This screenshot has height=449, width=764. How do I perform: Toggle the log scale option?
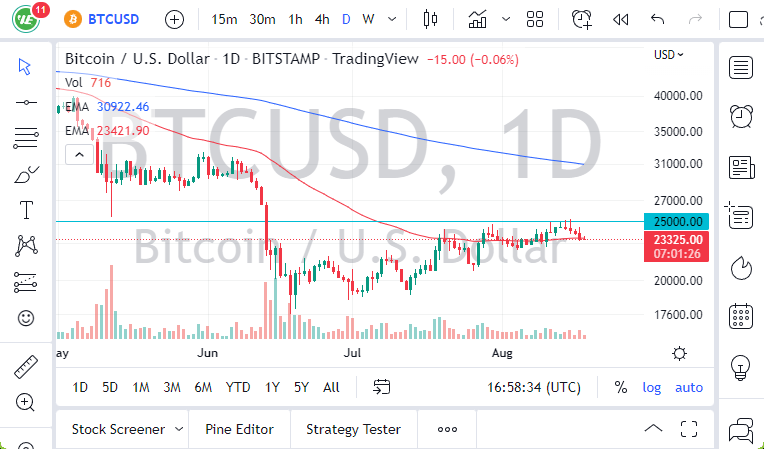(x=652, y=387)
